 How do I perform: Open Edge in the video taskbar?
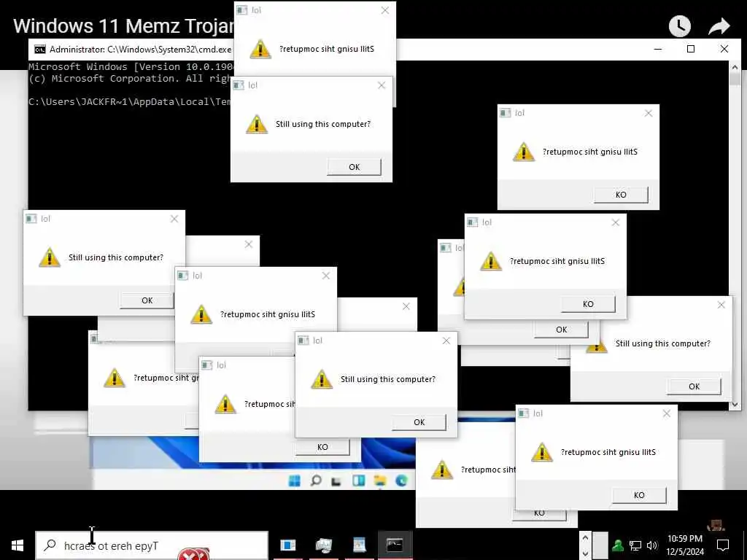click(401, 481)
